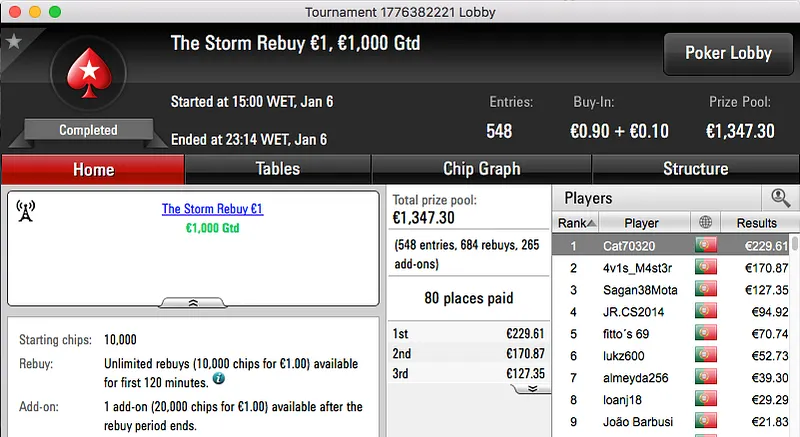This screenshot has width=800, height=437.
Task: Expand the prize payouts list
Action: 532,387
